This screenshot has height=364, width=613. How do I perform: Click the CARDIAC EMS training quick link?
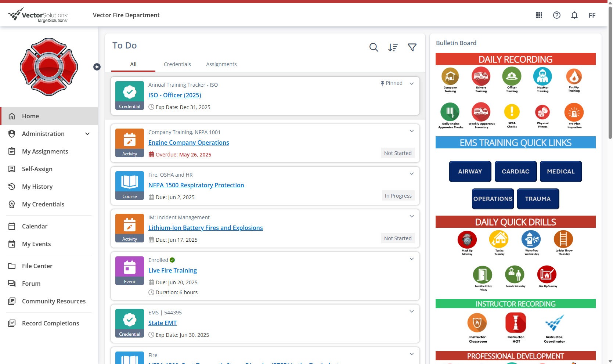(516, 172)
